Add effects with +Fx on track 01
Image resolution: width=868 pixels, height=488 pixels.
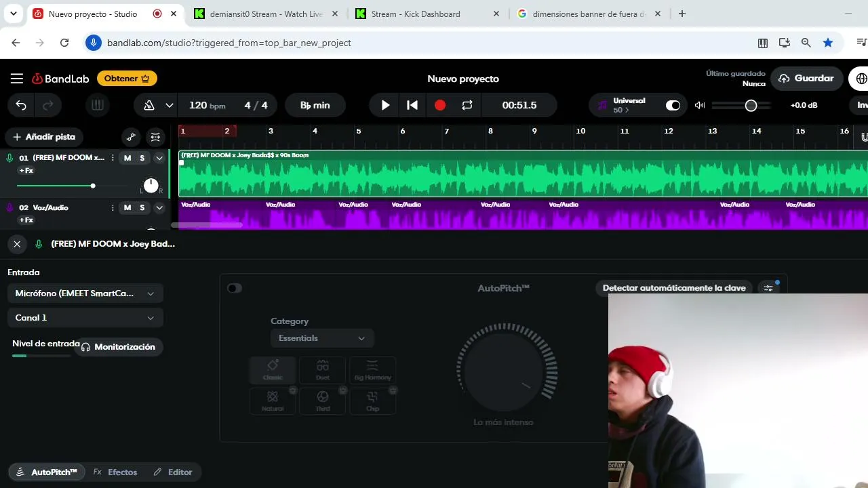26,171
